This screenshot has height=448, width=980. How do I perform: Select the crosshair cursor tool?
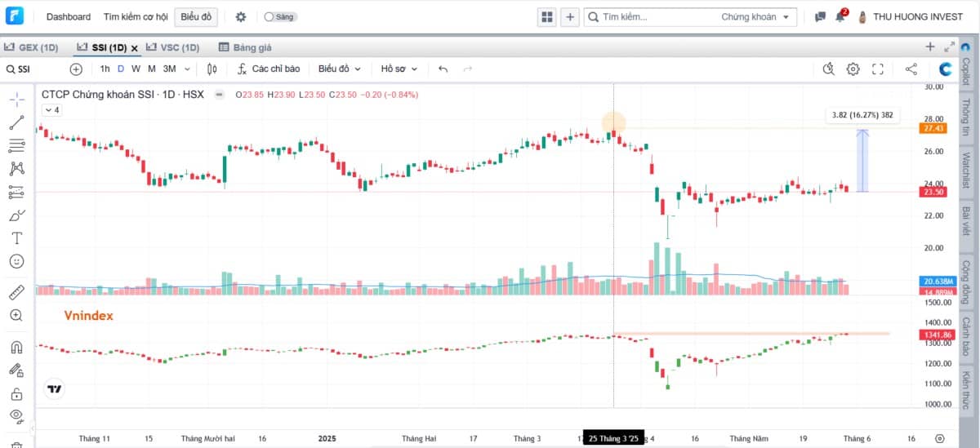point(16,100)
